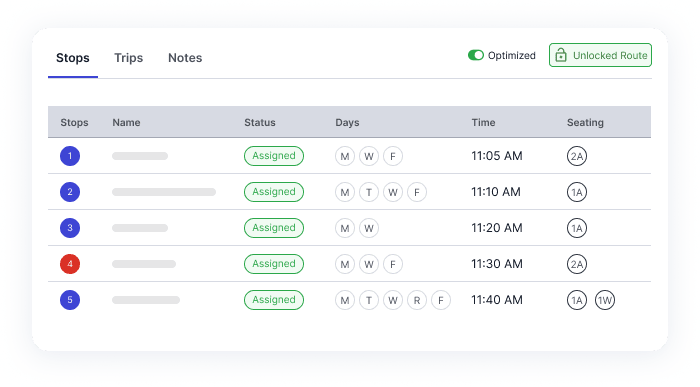
Task: Switch to the Trips tab
Action: point(129,58)
